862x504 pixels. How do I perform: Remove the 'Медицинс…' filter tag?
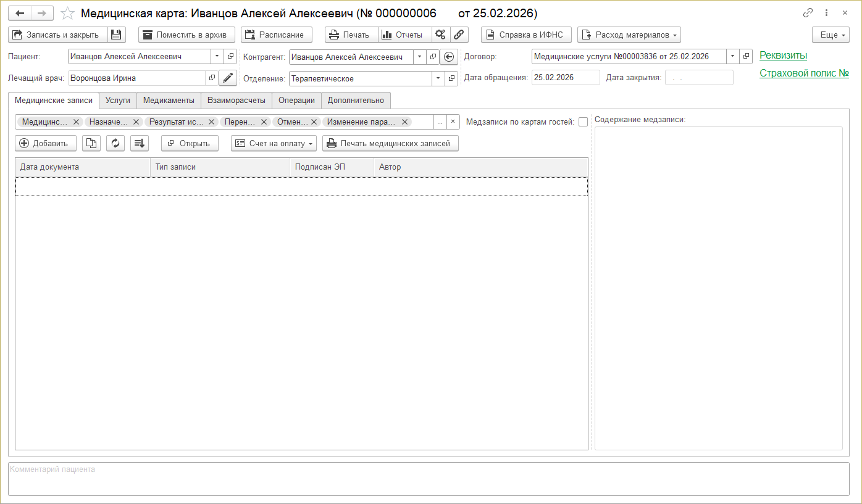coord(76,122)
